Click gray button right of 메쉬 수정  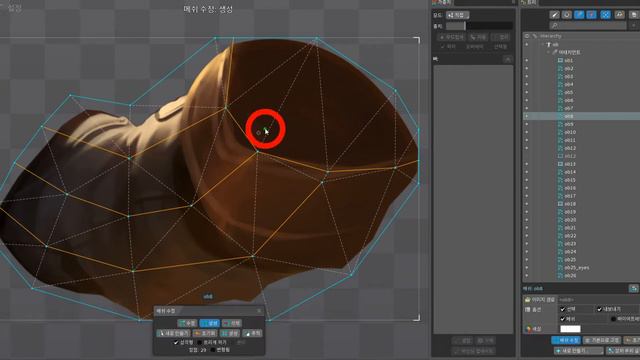602,340
